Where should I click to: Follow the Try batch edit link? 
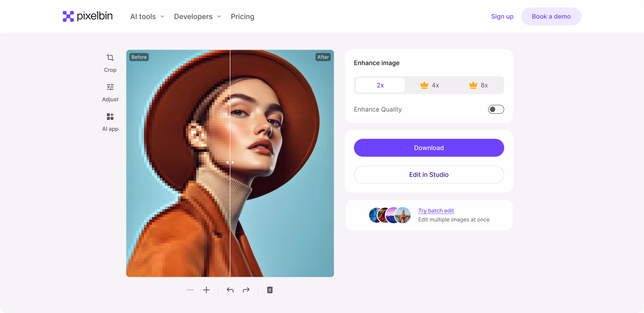click(436, 210)
